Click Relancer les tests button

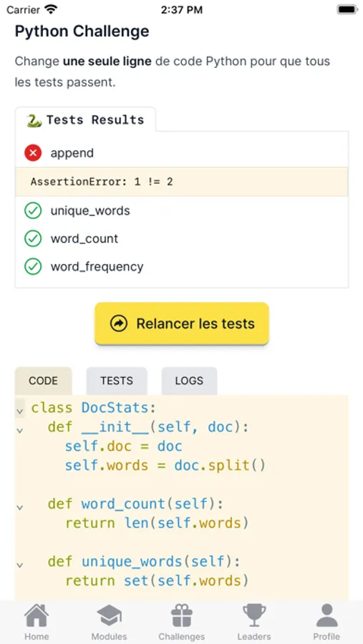tap(182, 323)
